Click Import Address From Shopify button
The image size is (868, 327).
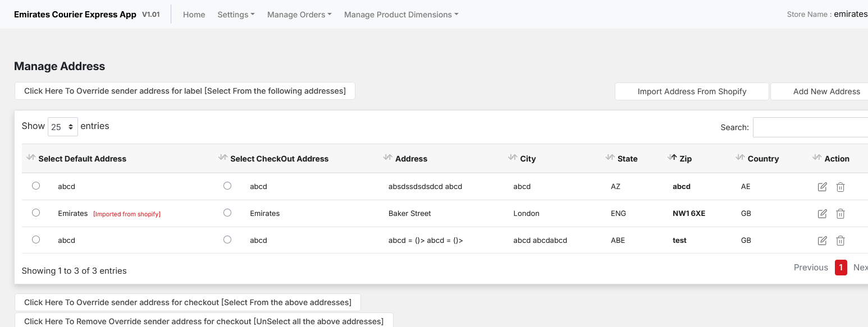[x=692, y=91]
